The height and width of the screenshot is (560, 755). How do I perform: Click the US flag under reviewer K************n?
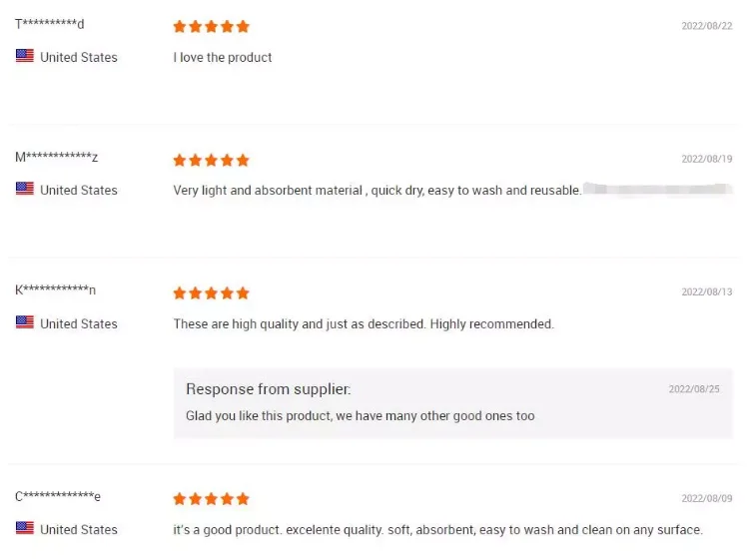pos(24,322)
